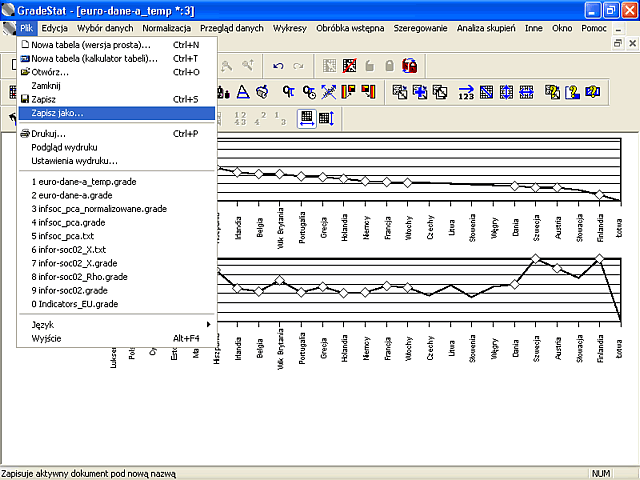Toggle the highlighted table width fit button
Viewport: 640px width, 480px height.
307,119
